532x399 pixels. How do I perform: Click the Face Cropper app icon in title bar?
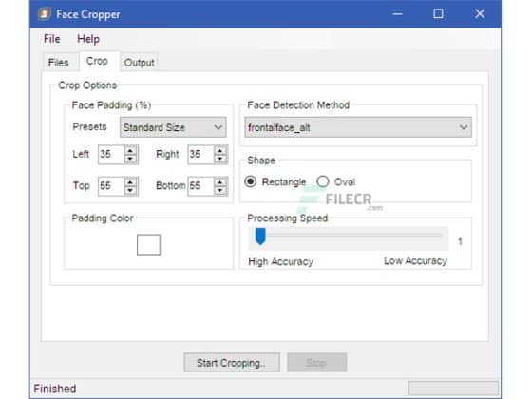pos(45,14)
